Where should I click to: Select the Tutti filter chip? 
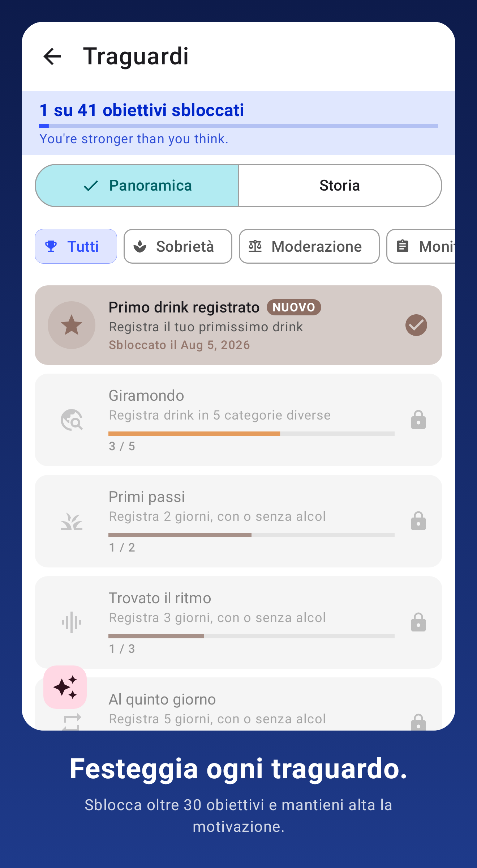(76, 246)
